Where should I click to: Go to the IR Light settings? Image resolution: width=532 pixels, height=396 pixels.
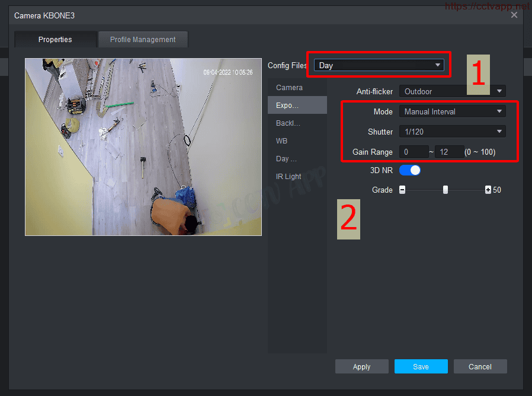click(x=289, y=177)
